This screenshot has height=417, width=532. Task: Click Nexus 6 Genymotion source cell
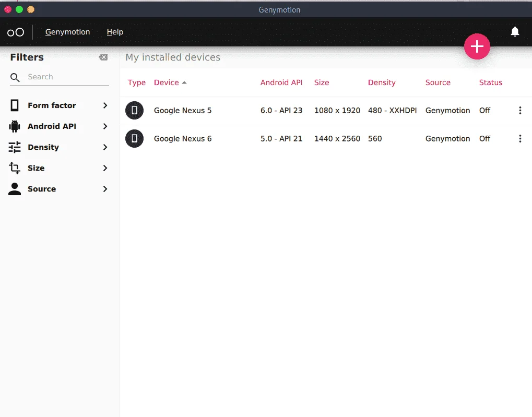tap(447, 139)
